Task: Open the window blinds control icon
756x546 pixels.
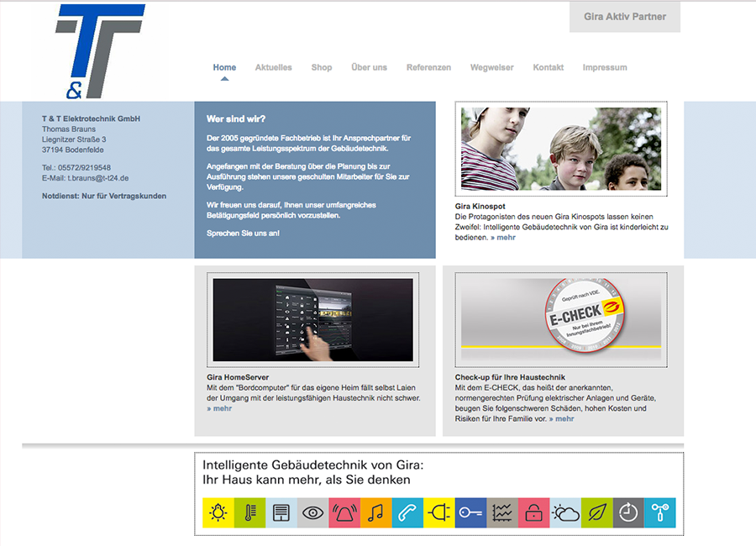Action: pyautogui.click(x=281, y=512)
